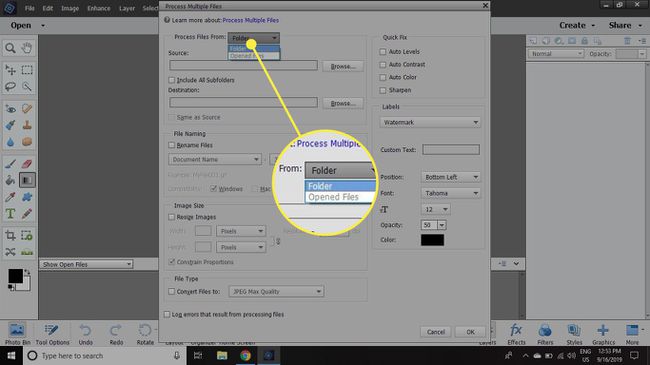The width and height of the screenshot is (650, 365).
Task: Open the Create menu
Action: coord(577,25)
